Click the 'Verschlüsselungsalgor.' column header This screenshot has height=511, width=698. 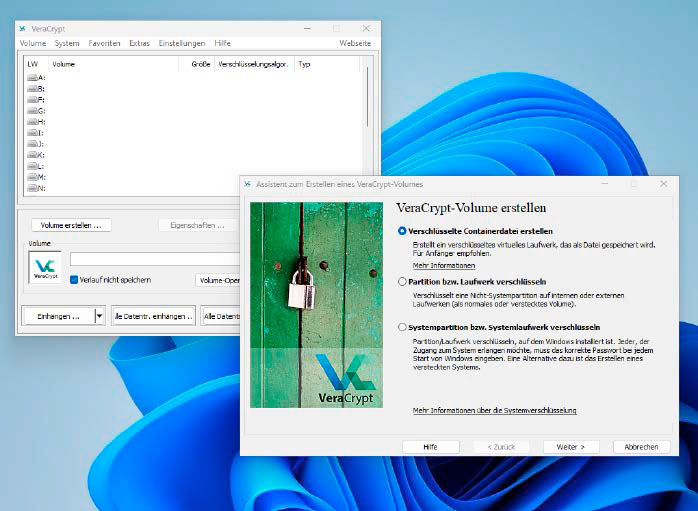point(254,64)
